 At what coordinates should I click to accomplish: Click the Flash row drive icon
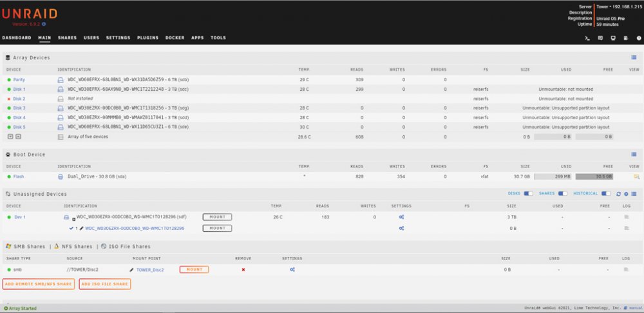pyautogui.click(x=61, y=176)
